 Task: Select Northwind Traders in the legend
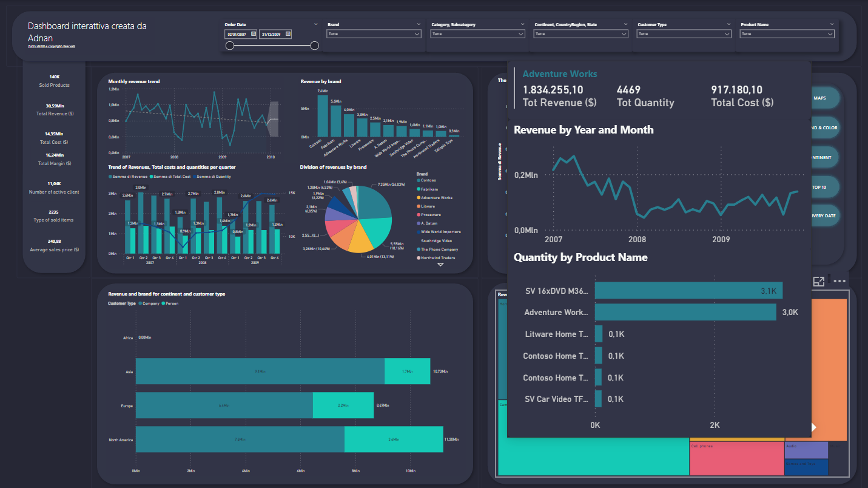436,258
